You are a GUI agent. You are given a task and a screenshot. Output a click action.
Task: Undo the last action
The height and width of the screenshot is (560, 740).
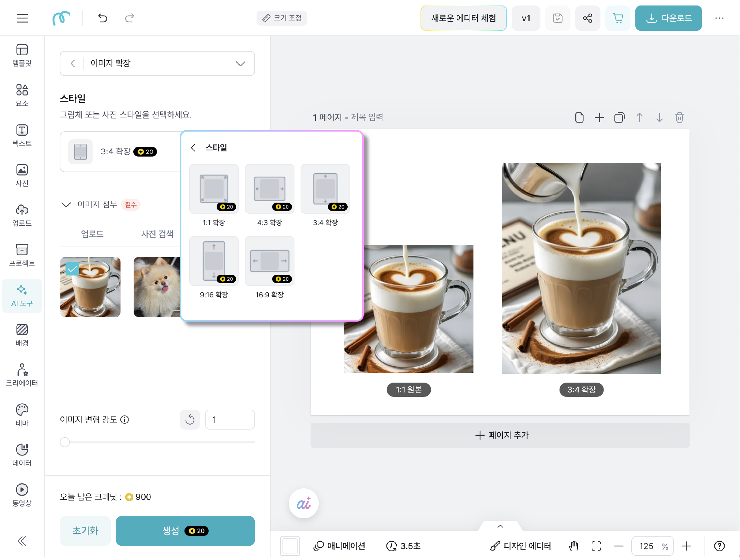(103, 18)
